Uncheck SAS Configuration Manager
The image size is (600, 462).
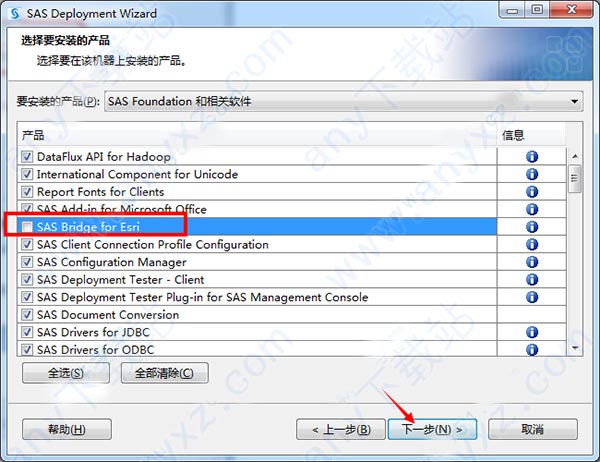(27, 262)
